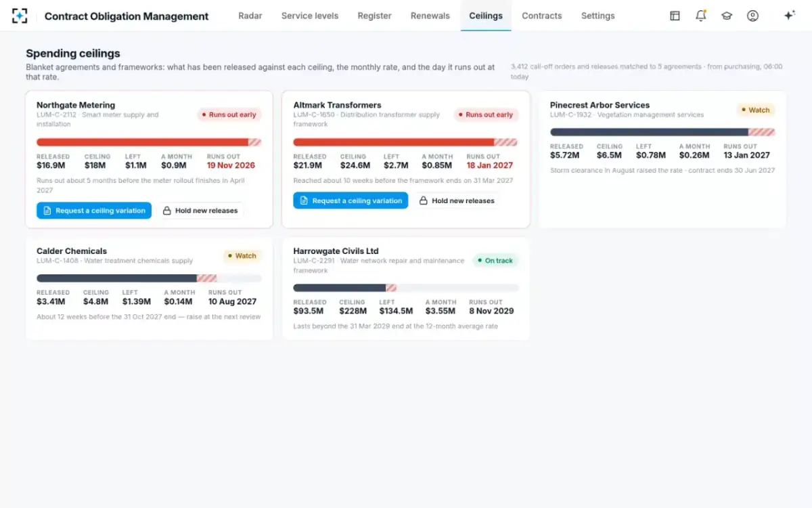This screenshot has width=812, height=508.
Task: Click the $134.5M left value
Action: pos(396,311)
